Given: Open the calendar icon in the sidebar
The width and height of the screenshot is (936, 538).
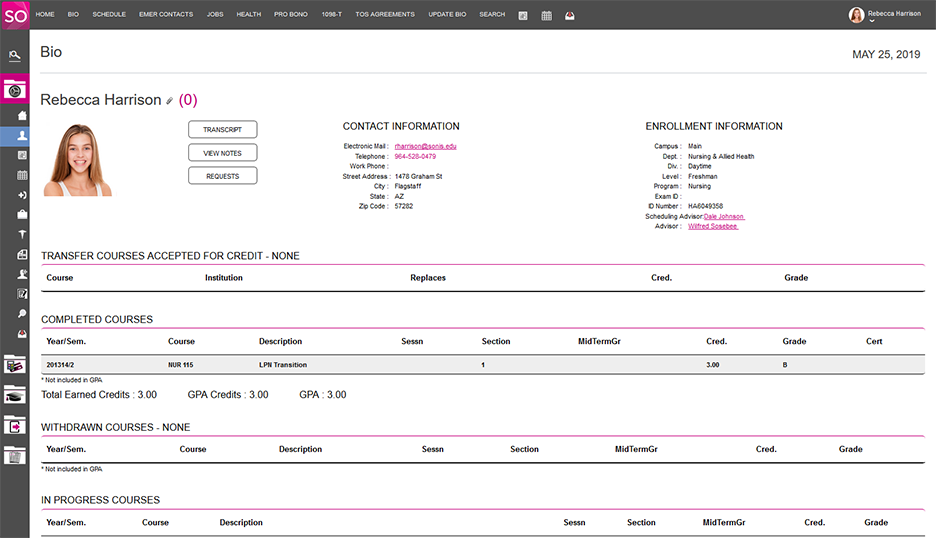Looking at the screenshot, I should click(22, 175).
